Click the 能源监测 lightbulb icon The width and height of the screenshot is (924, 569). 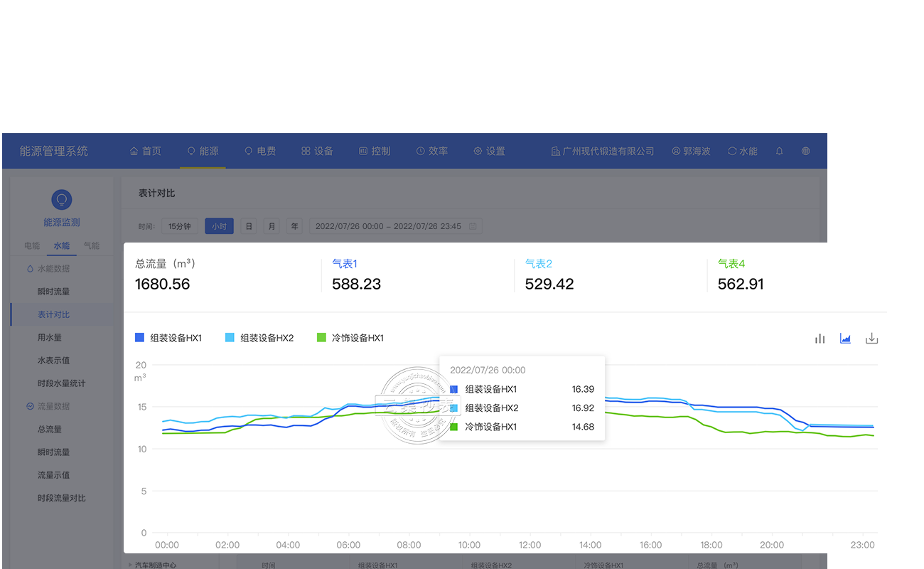tap(62, 200)
